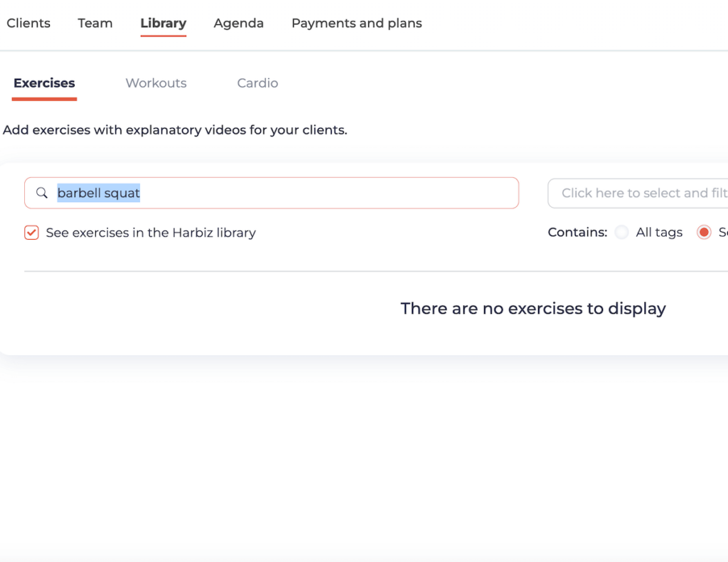Select the Library tab in the top navigation
728x562 pixels.
[x=163, y=23]
